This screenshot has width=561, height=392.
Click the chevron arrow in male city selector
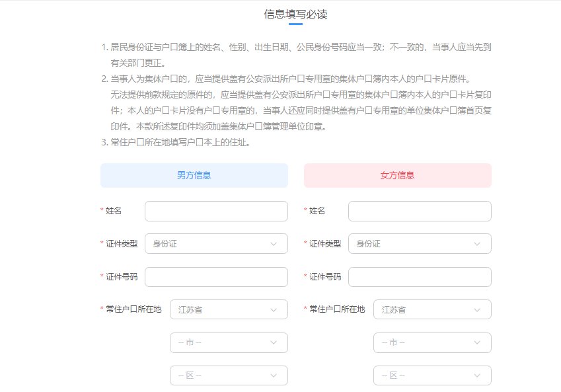274,342
